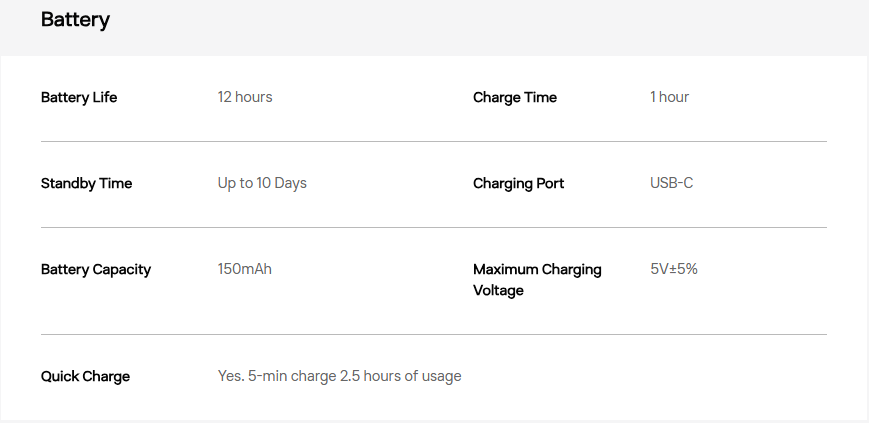The height and width of the screenshot is (423, 869).
Task: Select the 1 hour charge time value
Action: click(669, 97)
